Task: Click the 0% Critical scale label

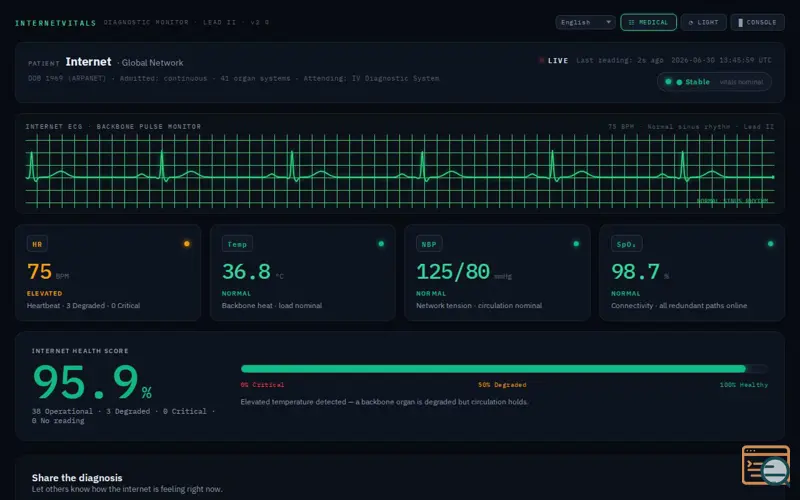Action: click(262, 385)
